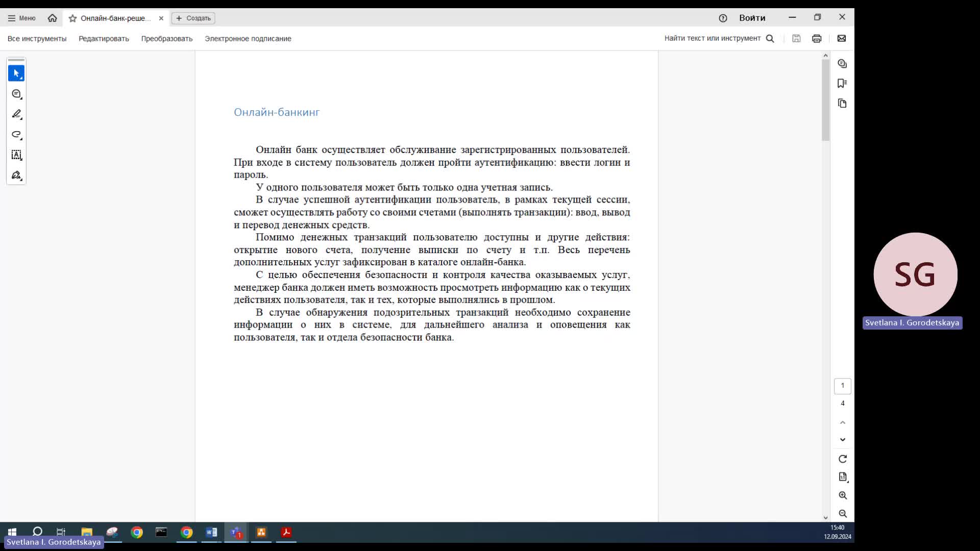Image resolution: width=980 pixels, height=551 pixels.
Task: Open the terminal app on taskbar
Action: click(x=161, y=532)
